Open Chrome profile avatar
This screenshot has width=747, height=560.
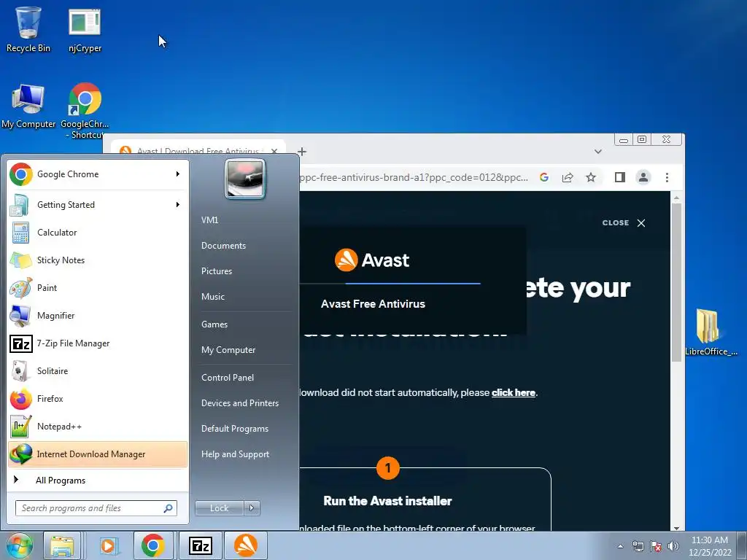[x=643, y=178]
